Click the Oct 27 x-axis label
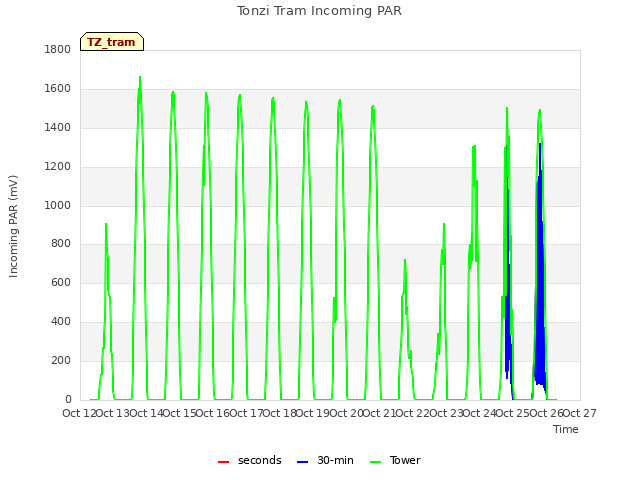The width and height of the screenshot is (640, 480). click(580, 413)
